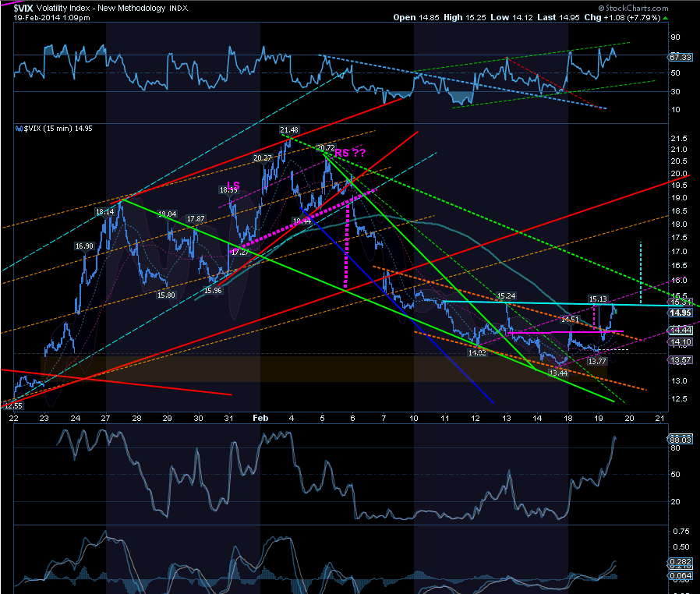Click the candlestick icon before $VIX (15 min) legend
The height and width of the screenshot is (594, 700).
19,129
